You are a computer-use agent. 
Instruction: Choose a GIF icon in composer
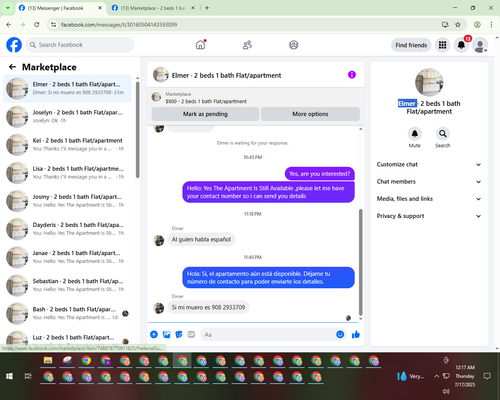click(191, 334)
